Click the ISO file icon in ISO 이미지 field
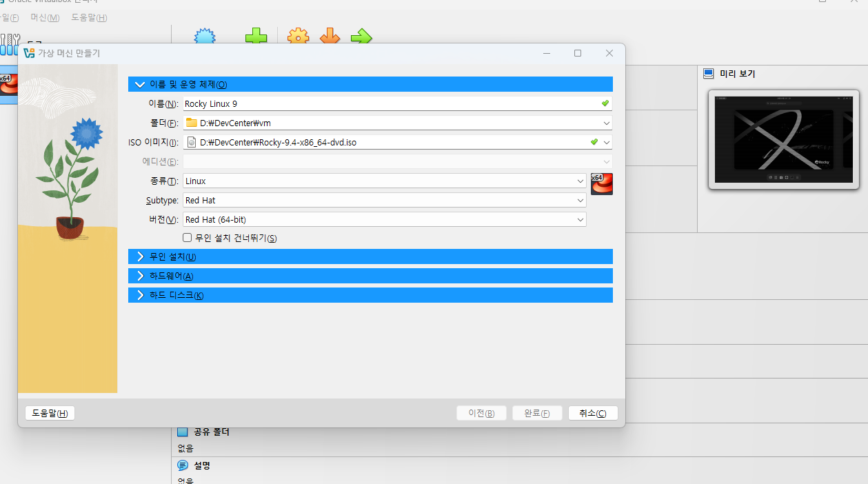The height and width of the screenshot is (484, 868). [x=192, y=142]
